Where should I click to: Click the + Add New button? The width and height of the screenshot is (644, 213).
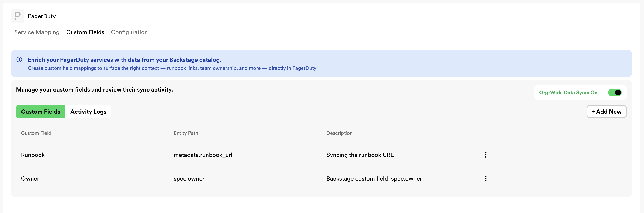point(606,112)
